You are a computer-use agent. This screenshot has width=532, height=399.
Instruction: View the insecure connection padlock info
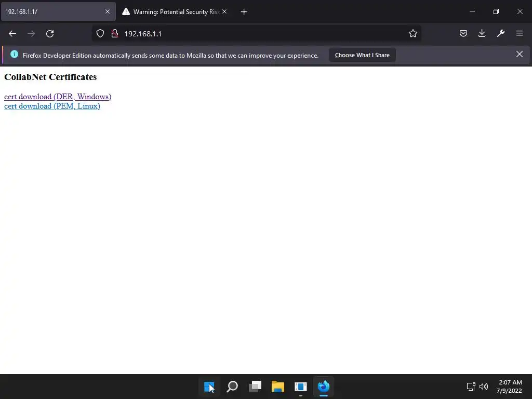(115, 34)
